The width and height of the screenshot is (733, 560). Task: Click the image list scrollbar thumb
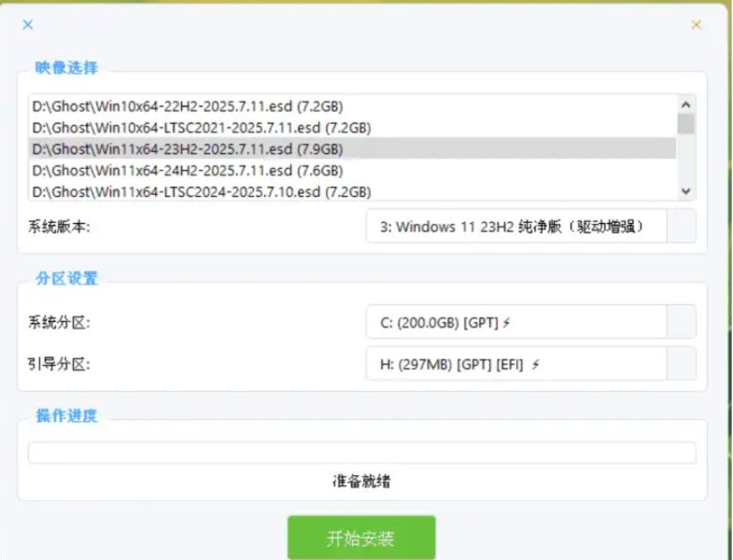click(x=685, y=124)
